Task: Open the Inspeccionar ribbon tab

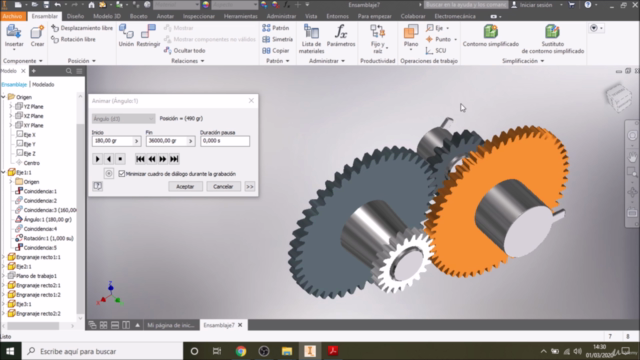Action: pos(199,16)
